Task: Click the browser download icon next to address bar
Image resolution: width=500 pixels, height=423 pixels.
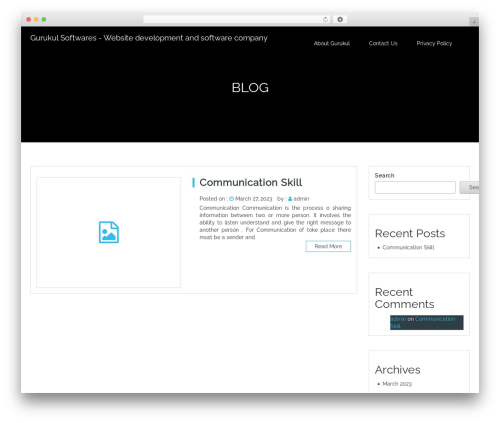Action: (x=340, y=19)
